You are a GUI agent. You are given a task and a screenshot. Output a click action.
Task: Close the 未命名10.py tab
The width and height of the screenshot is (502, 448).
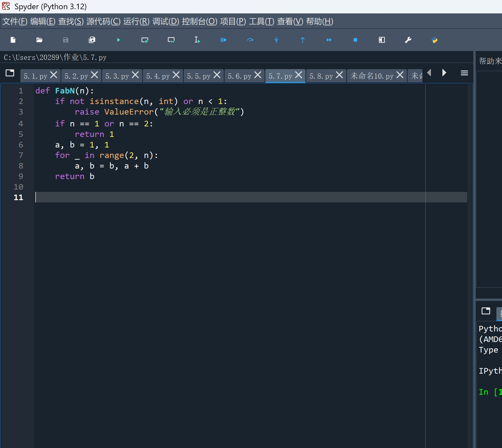[x=400, y=75]
